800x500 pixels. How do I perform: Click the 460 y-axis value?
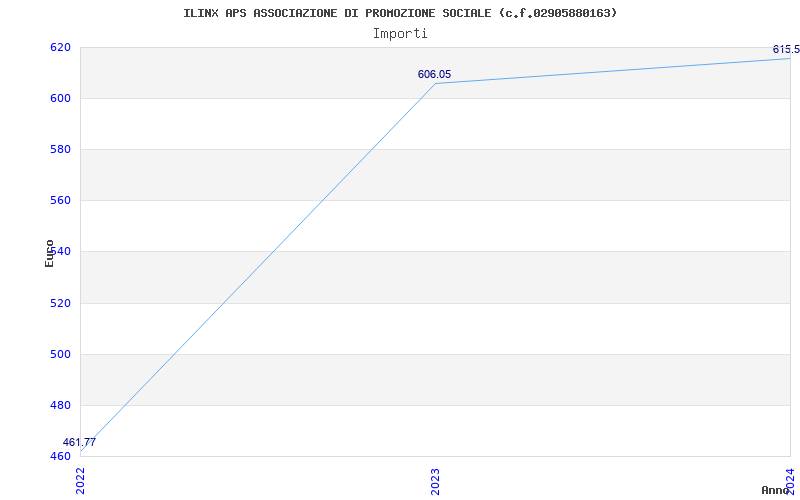60,456
